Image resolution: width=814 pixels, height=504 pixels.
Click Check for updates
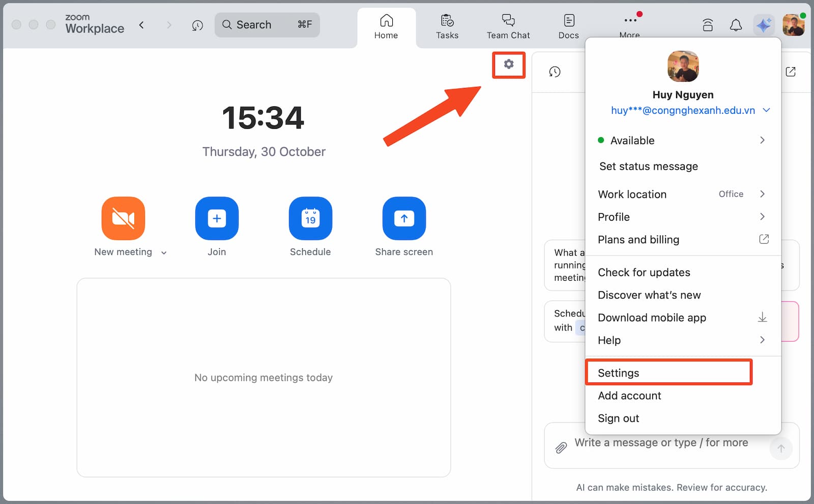pos(644,272)
